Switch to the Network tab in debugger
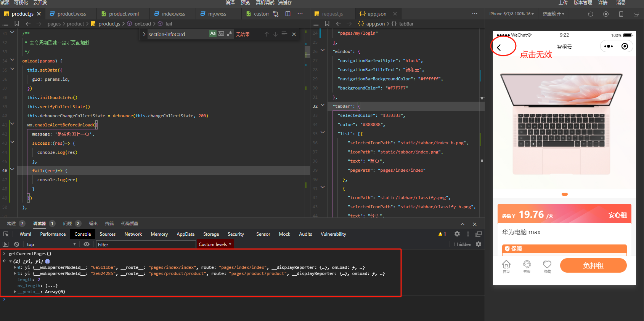The width and height of the screenshot is (644, 321). click(133, 234)
